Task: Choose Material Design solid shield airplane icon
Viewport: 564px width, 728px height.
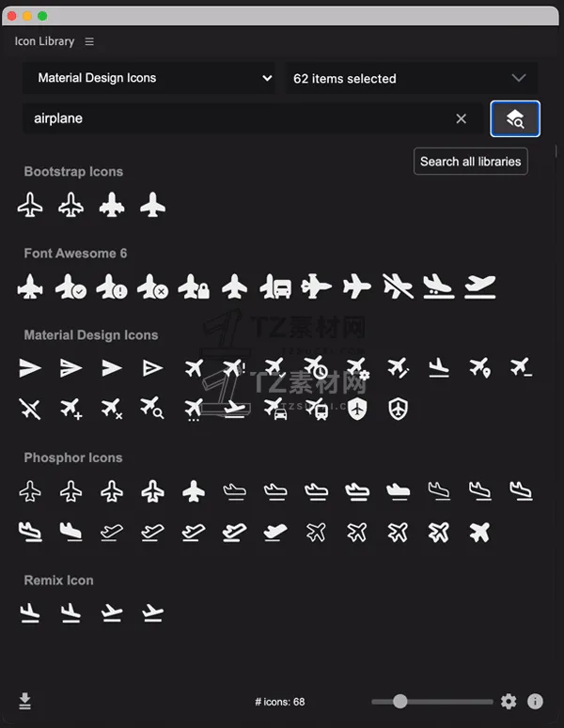Action: [357, 409]
